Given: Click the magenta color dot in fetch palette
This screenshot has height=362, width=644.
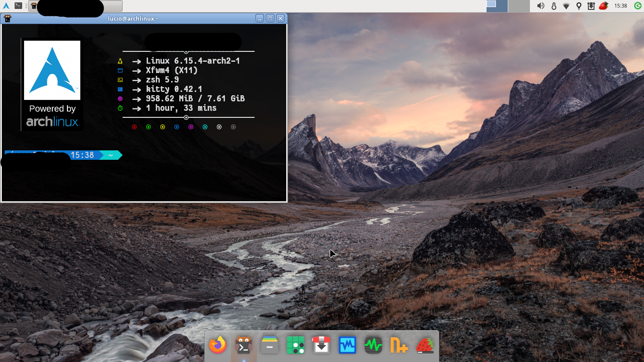Looking at the screenshot, I should (191, 127).
